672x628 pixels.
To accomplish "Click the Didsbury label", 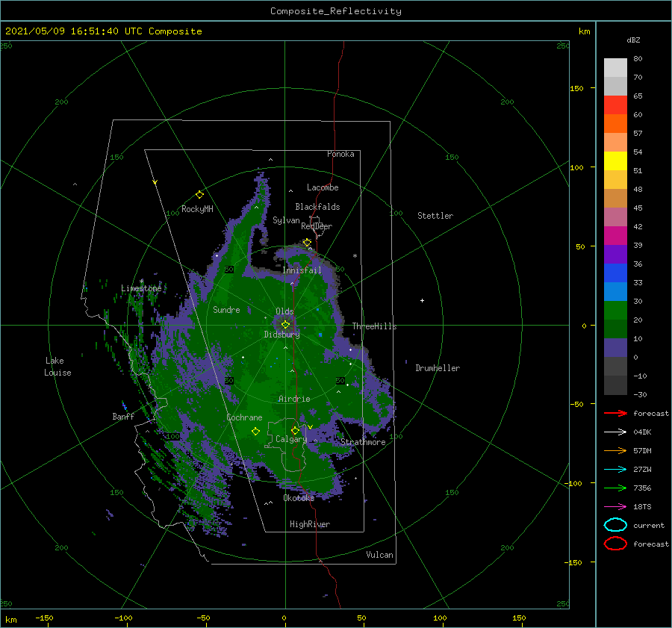I will pyautogui.click(x=282, y=335).
